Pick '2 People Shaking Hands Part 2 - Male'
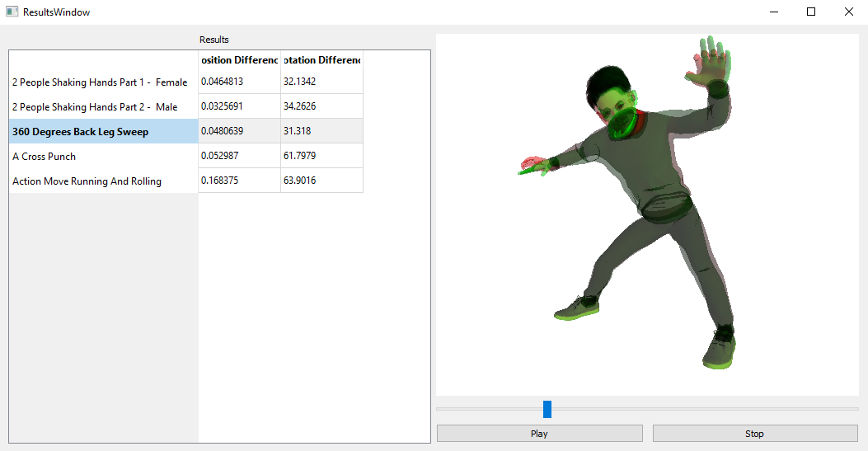Screen dimensions: 868x451 click(x=103, y=106)
